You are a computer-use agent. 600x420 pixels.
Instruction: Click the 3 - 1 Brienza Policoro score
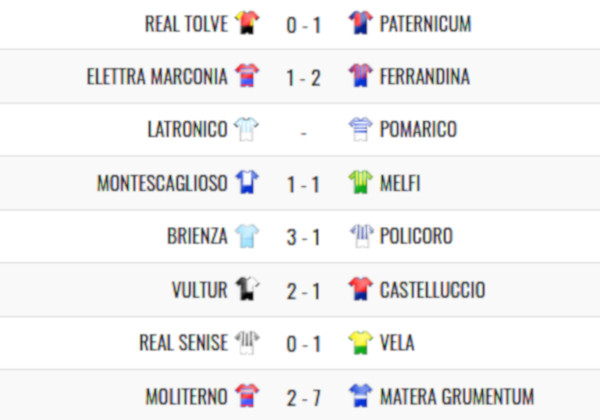(303, 238)
